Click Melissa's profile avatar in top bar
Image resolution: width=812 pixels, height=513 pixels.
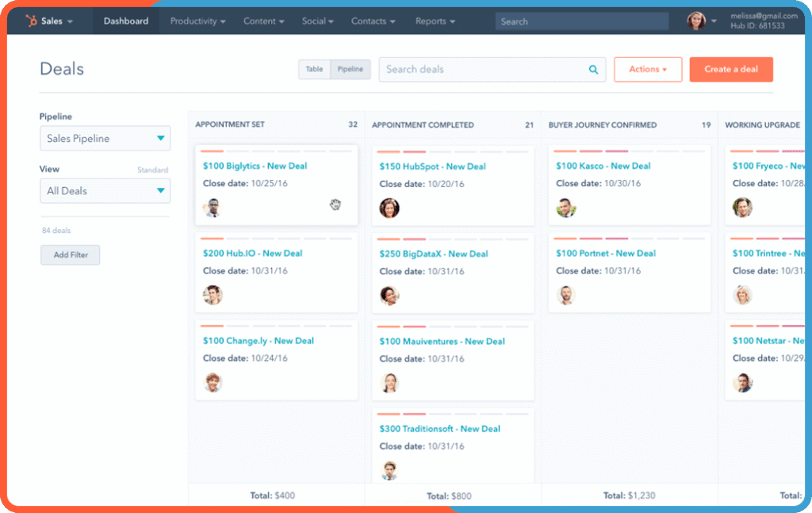tap(696, 21)
